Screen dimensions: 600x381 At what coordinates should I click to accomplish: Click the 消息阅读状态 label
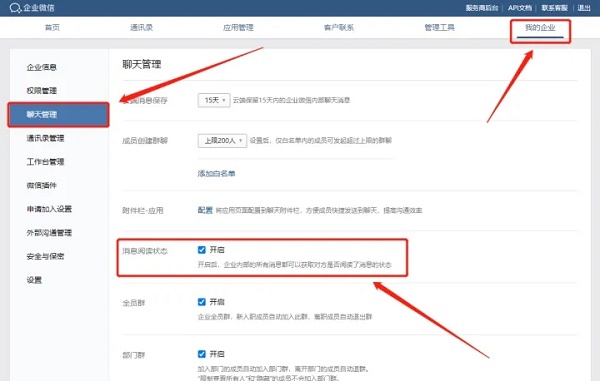click(x=145, y=251)
